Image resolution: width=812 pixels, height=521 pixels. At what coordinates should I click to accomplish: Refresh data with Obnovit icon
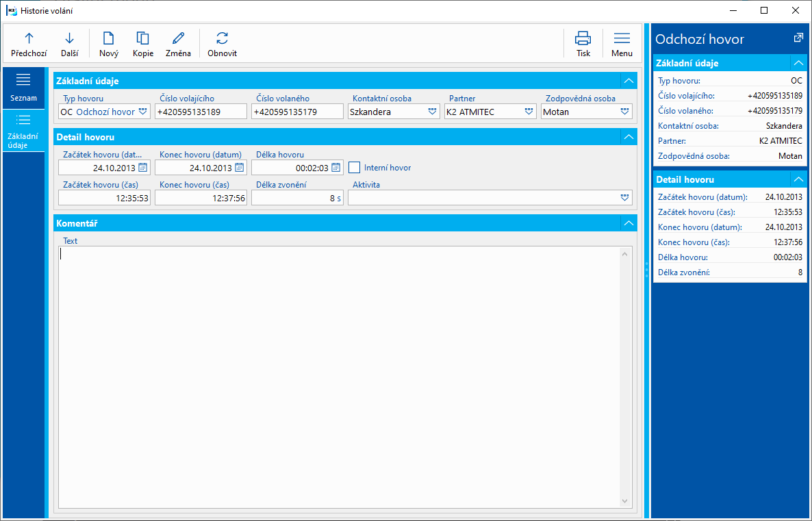222,44
